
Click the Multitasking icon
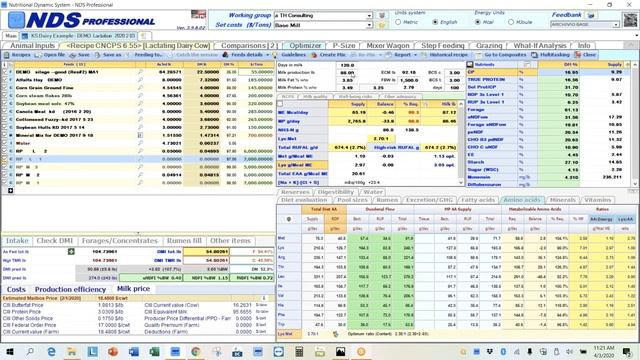[x=534, y=55]
